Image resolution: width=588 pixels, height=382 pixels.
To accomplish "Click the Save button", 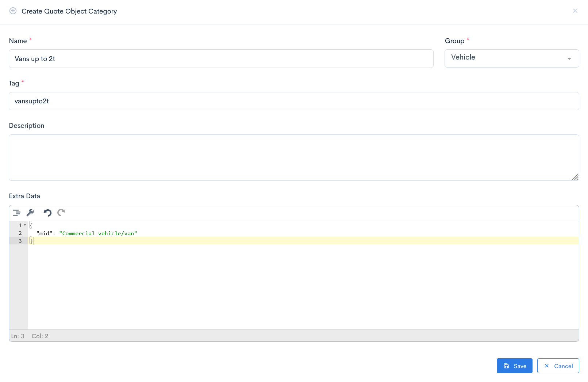I will [515, 366].
